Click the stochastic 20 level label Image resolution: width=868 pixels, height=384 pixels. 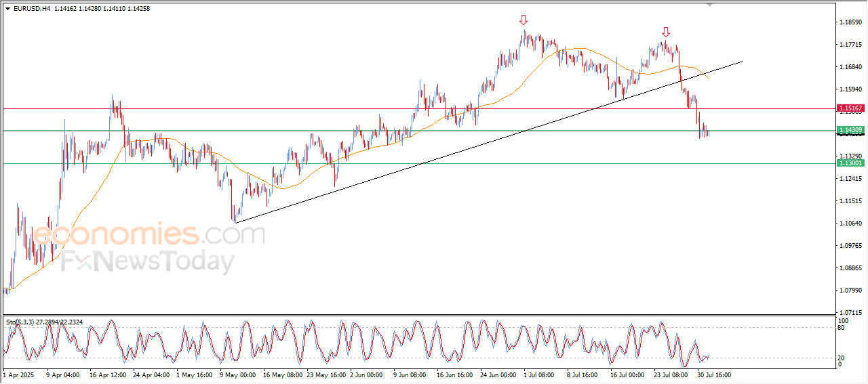pyautogui.click(x=842, y=358)
